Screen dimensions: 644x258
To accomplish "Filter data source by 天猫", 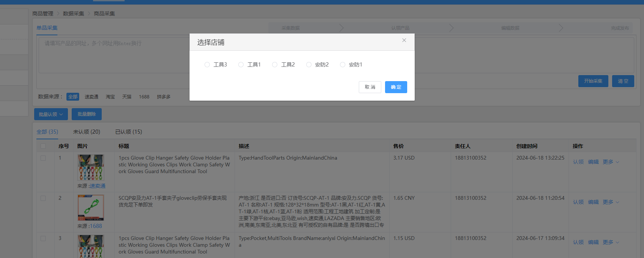I will click(127, 97).
